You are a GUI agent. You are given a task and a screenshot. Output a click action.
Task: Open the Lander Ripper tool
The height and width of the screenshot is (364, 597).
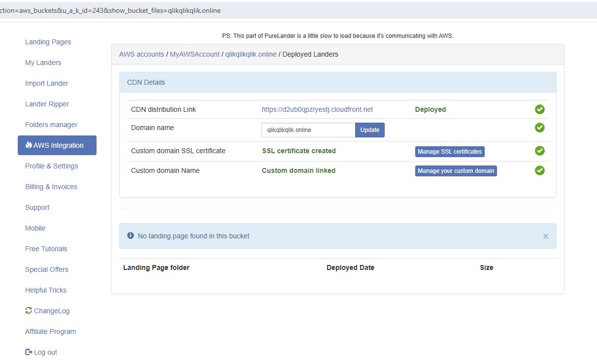(47, 104)
